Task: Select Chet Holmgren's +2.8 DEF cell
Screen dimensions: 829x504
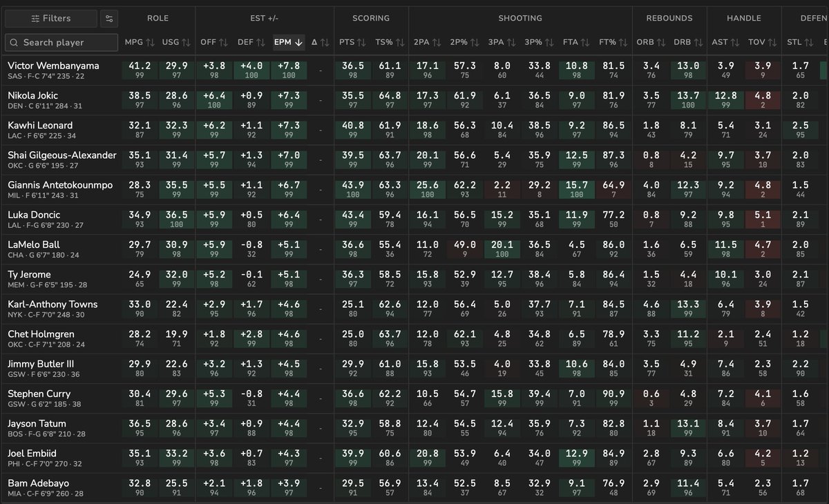Action: 251,339
